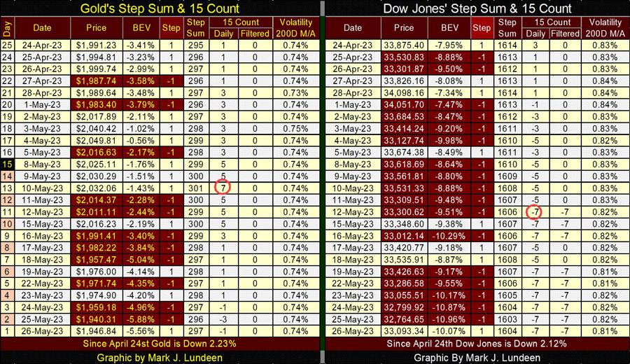Click Dow Jones Step Sum 1603
The image size is (630, 364).
click(x=507, y=319)
